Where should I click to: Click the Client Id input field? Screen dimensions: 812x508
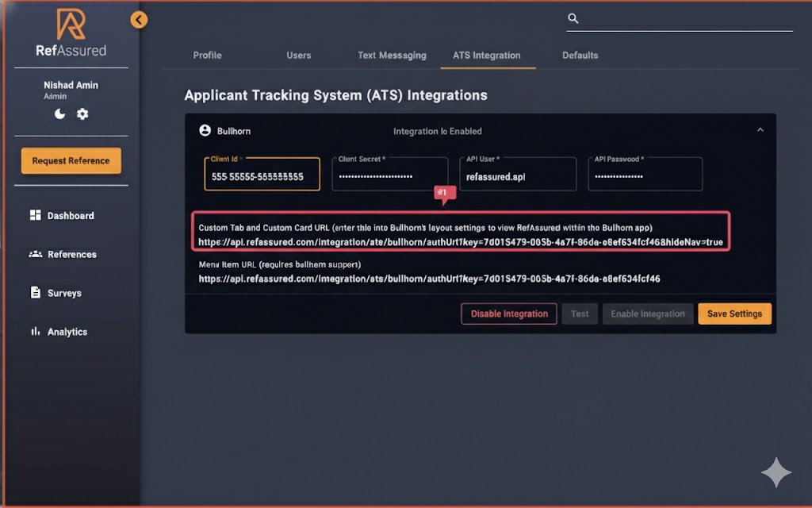pyautogui.click(x=262, y=174)
